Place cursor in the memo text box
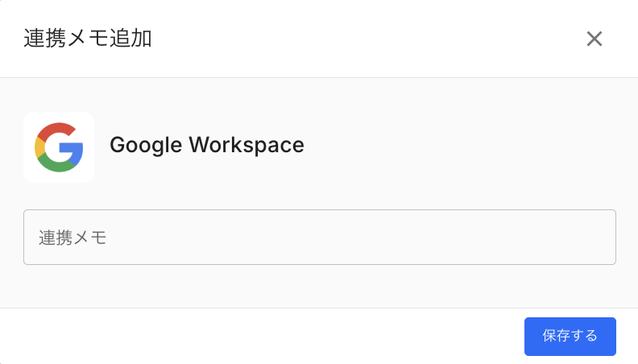 pos(319,238)
